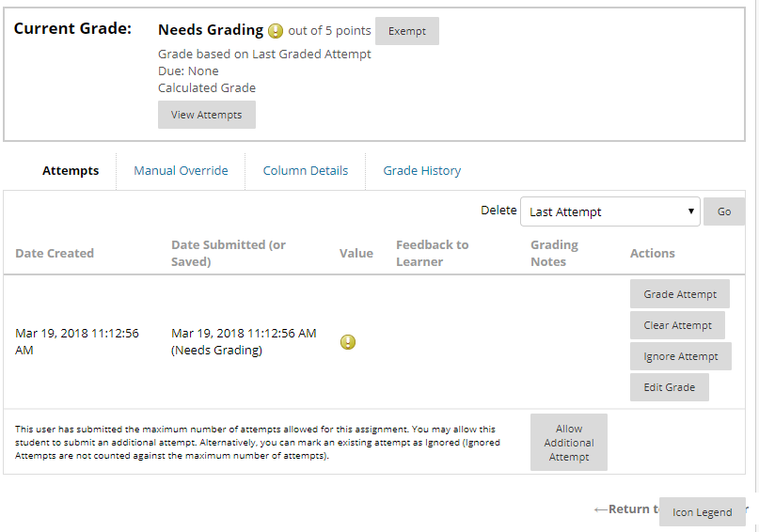Click the Date Submitted (or Saved) header

point(229,253)
